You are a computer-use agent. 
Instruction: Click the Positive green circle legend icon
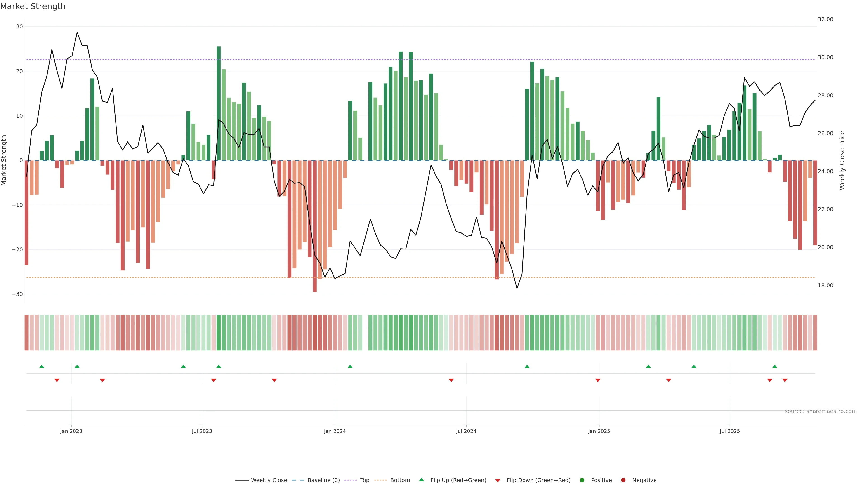click(x=582, y=480)
